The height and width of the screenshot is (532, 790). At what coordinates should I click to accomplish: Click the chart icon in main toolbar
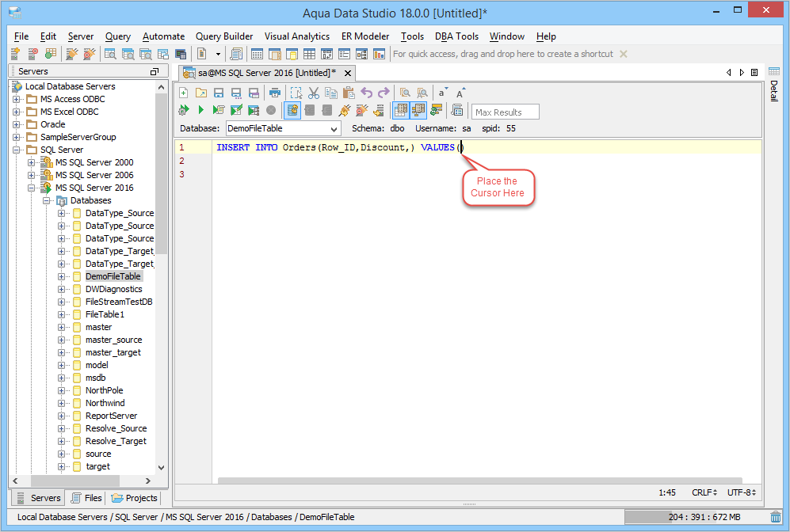(x=379, y=53)
